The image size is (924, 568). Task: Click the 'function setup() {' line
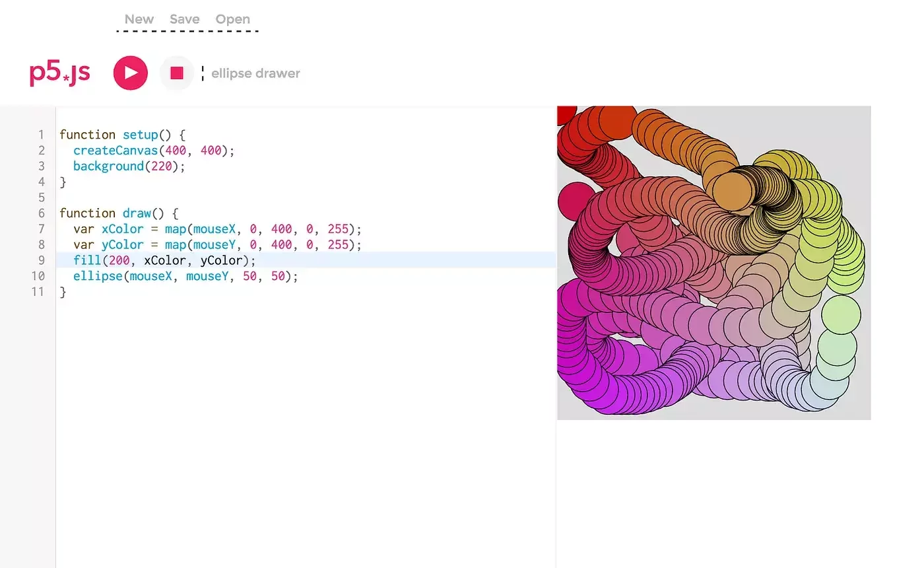[123, 135]
